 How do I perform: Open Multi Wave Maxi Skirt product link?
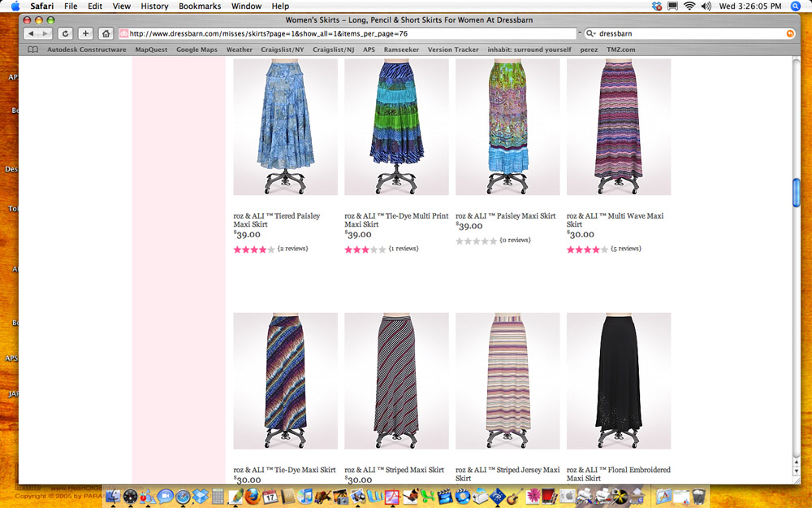point(615,219)
